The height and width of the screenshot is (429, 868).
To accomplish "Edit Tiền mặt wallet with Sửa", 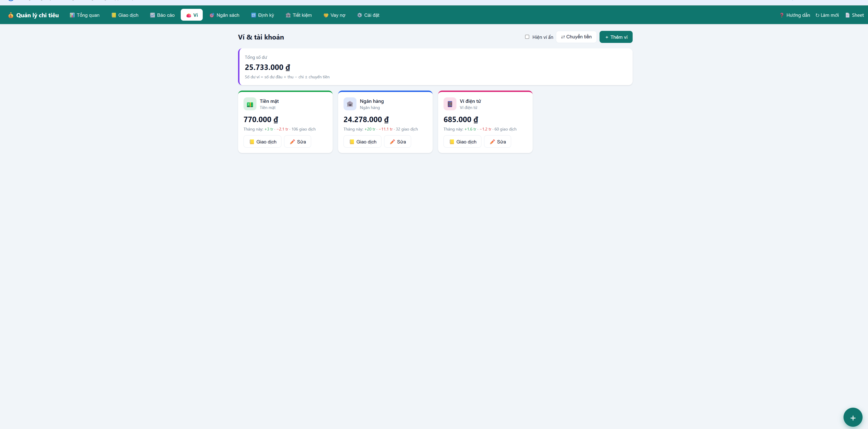I will [297, 142].
